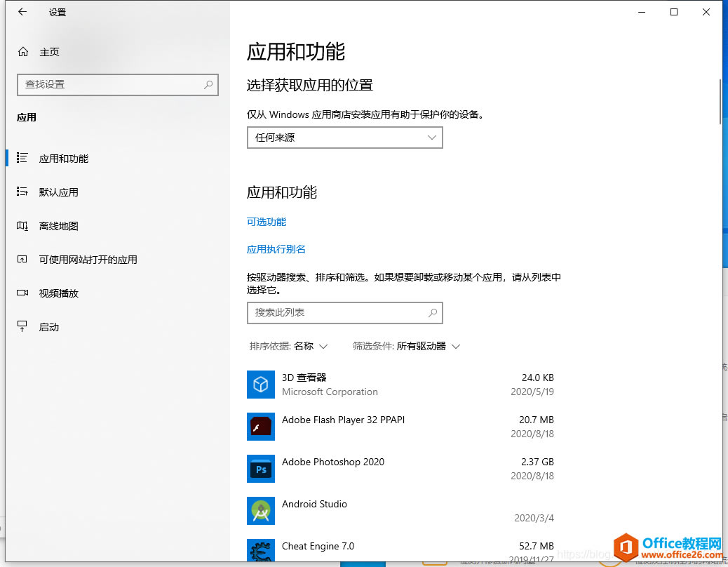The width and height of the screenshot is (728, 567).
Task: Minimize the 设置 window
Action: click(642, 12)
